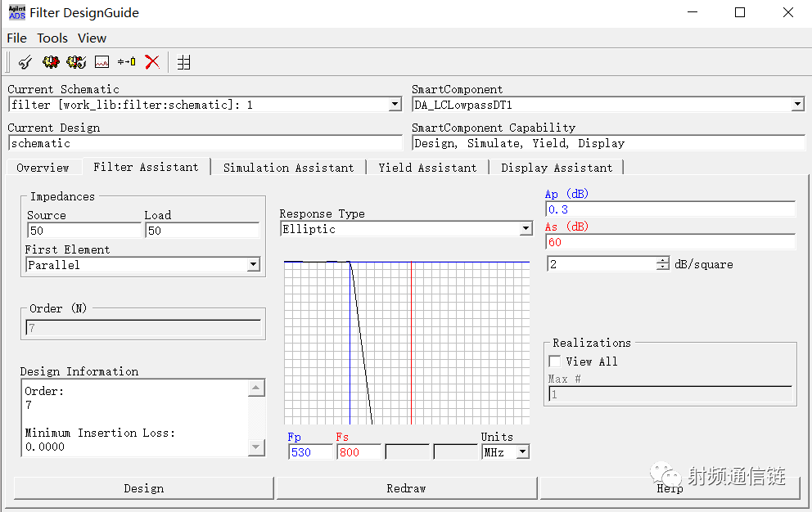Click the Source impedance field
Image resolution: width=812 pixels, height=512 pixels.
[x=83, y=231]
